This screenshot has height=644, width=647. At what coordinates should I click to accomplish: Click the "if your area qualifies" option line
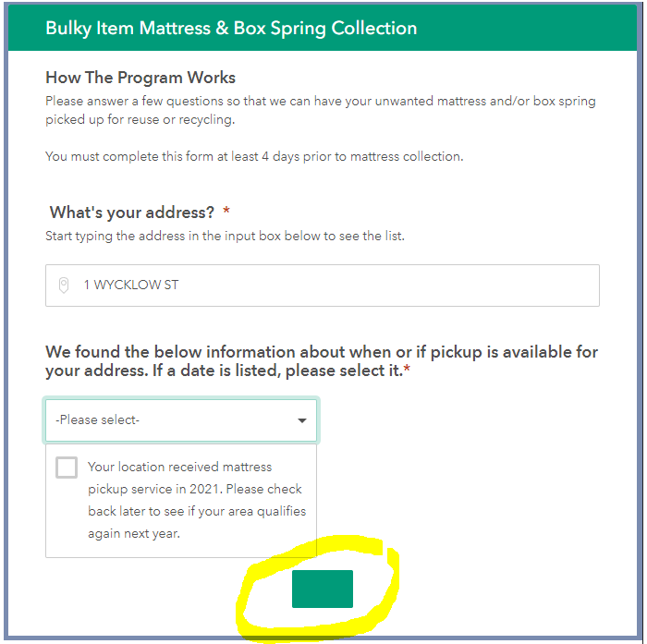pos(197,511)
